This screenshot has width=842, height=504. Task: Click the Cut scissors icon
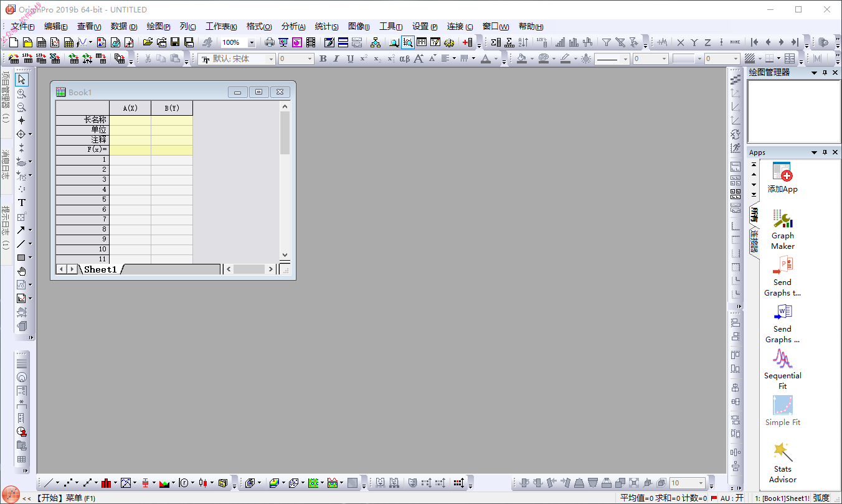pos(148,58)
